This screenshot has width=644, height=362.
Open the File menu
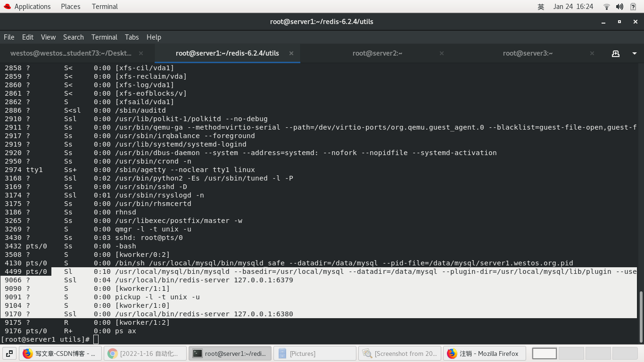click(x=9, y=37)
